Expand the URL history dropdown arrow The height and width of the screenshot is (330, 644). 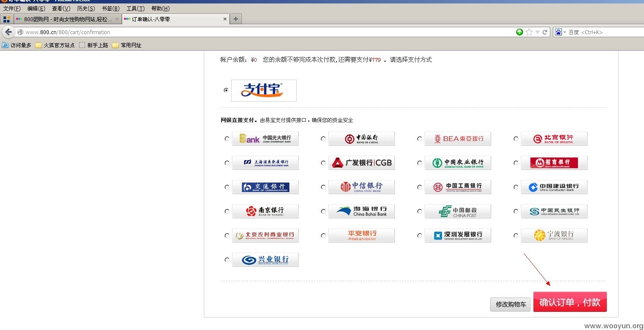537,32
